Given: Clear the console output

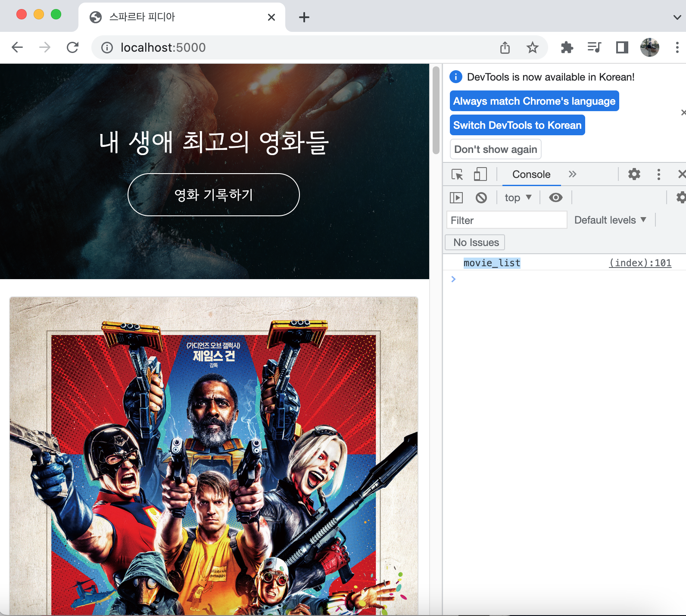Looking at the screenshot, I should click(481, 198).
